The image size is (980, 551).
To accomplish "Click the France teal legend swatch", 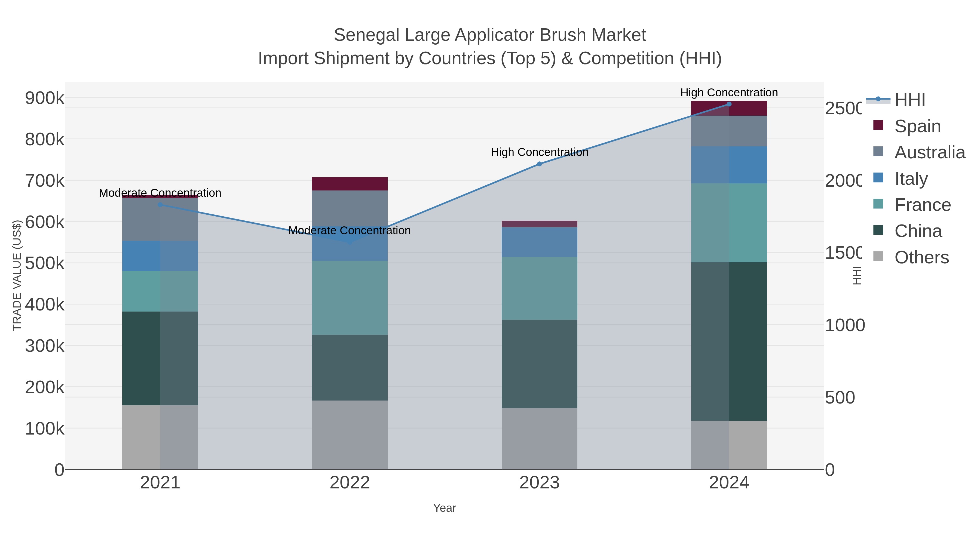I will click(x=878, y=204).
